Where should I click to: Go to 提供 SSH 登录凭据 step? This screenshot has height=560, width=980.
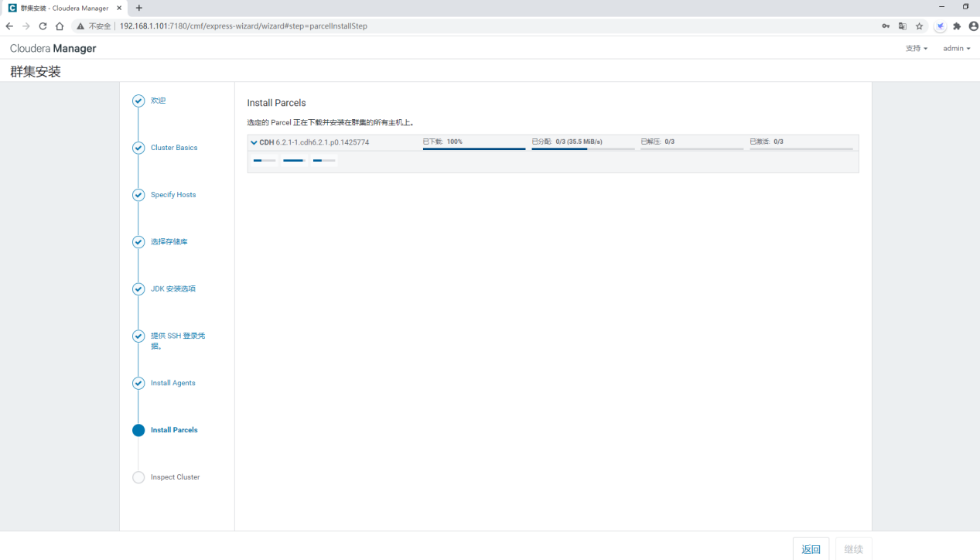178,341
